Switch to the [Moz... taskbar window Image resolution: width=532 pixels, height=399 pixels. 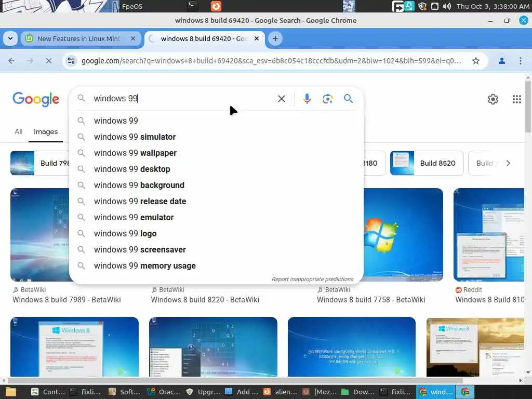tap(319, 392)
